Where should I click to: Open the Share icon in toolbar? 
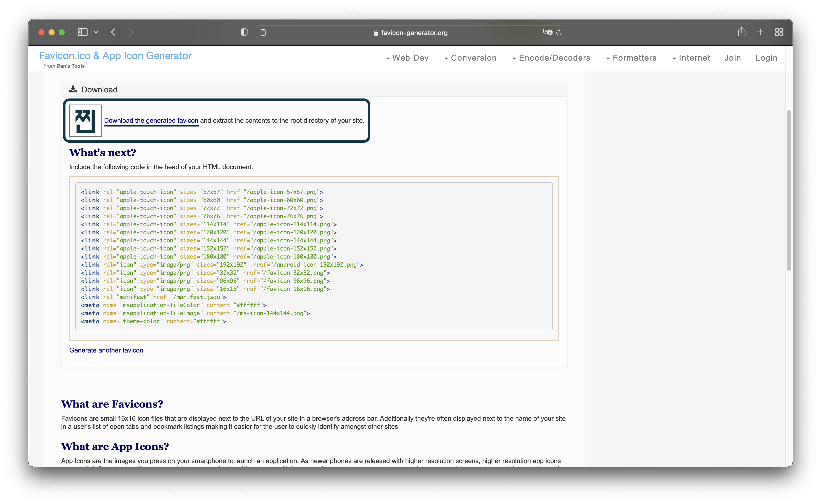(x=741, y=32)
